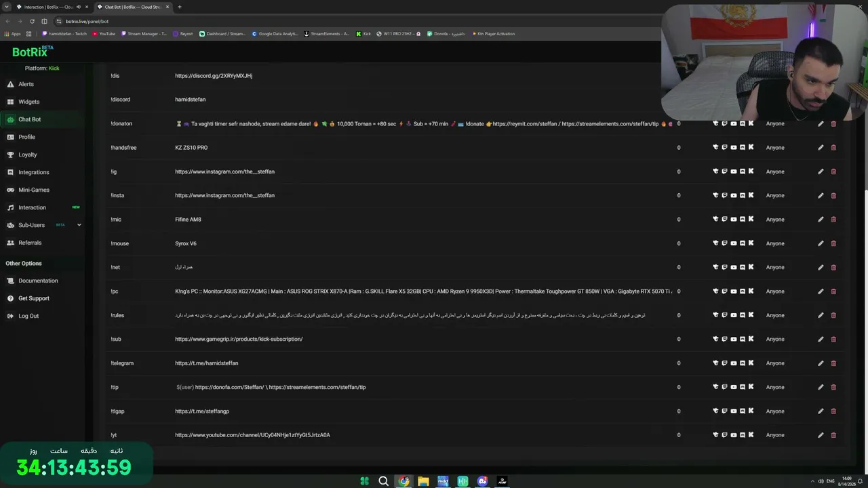
Task: Click the Windows Start button in taskbar
Action: tap(365, 481)
